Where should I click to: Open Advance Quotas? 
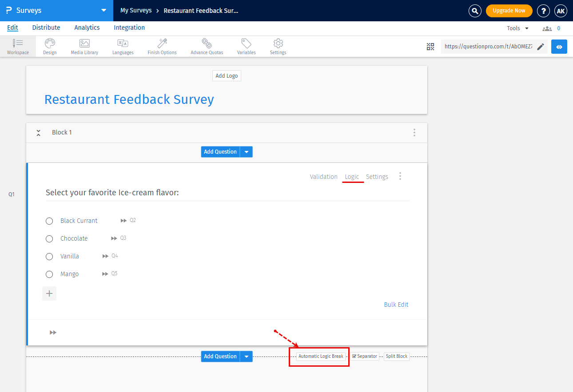click(207, 46)
